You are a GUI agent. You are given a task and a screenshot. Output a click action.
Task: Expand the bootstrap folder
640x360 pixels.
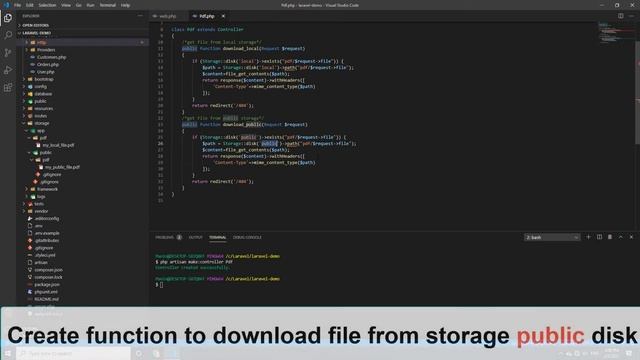pos(44,79)
